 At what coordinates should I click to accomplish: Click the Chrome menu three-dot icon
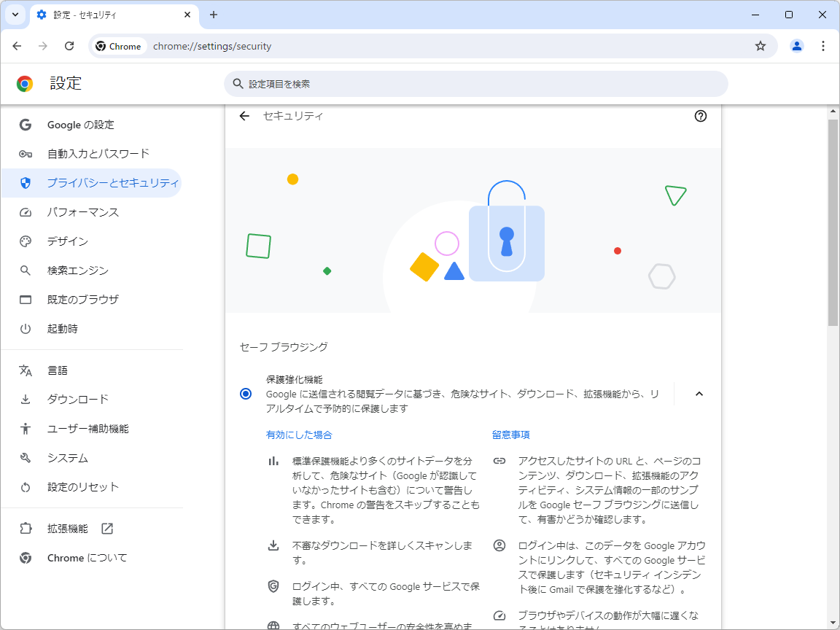point(823,45)
